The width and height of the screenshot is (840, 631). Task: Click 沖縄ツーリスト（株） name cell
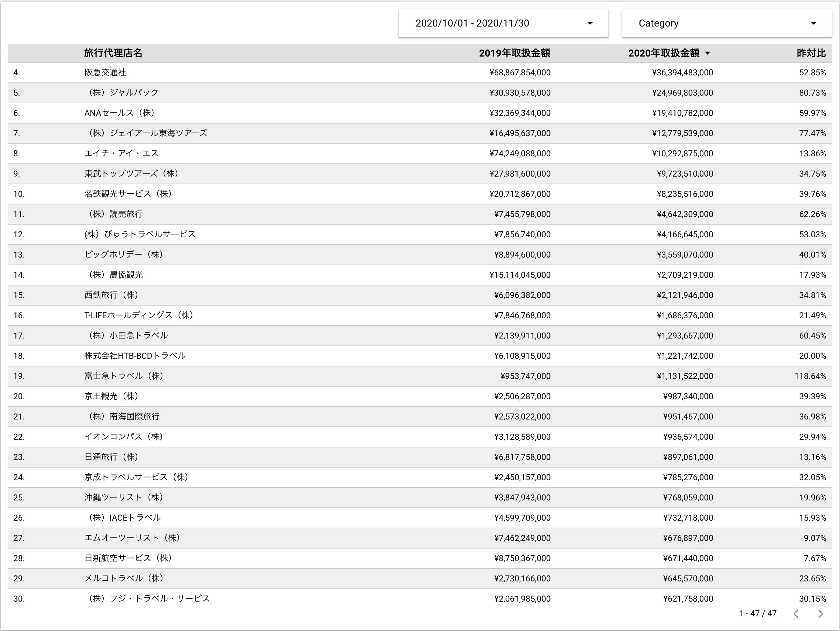(124, 497)
